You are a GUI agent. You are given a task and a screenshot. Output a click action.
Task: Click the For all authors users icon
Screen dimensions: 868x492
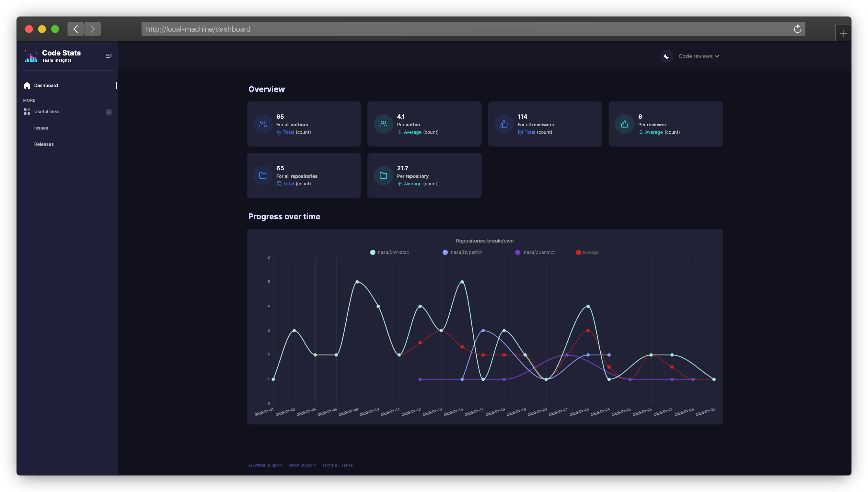263,124
